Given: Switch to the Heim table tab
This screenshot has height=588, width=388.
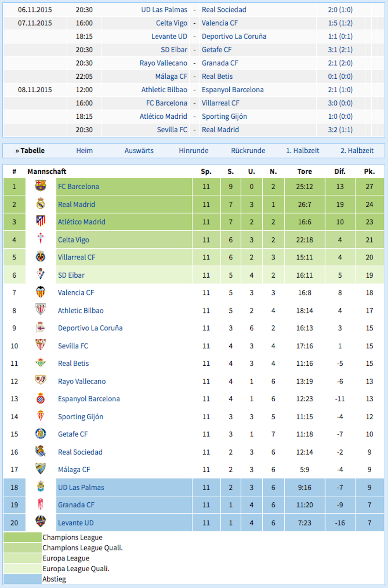Looking at the screenshot, I should pyautogui.click(x=85, y=150).
